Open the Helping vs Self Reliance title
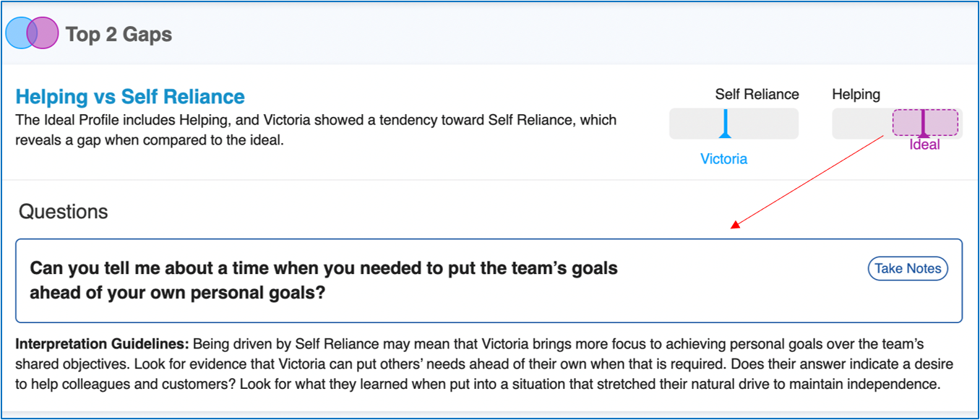Screen dimensions: 980x420 point(130,97)
